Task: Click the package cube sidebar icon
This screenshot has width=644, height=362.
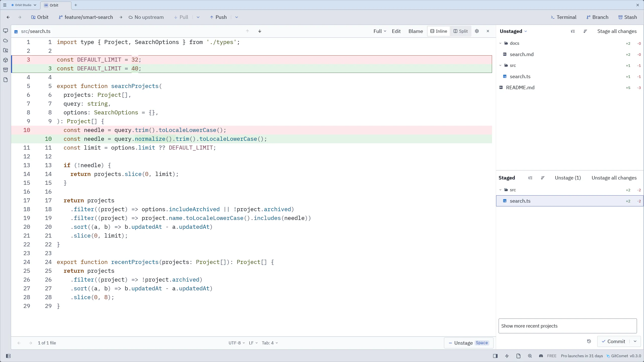Action: point(6,60)
